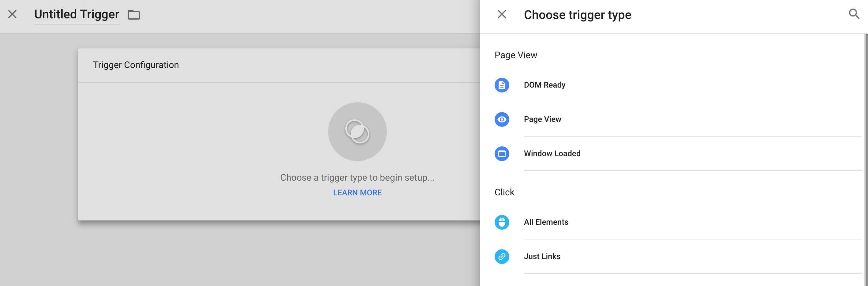Image resolution: width=868 pixels, height=286 pixels.
Task: Select the All Elements click trigger label
Action: [x=546, y=222]
